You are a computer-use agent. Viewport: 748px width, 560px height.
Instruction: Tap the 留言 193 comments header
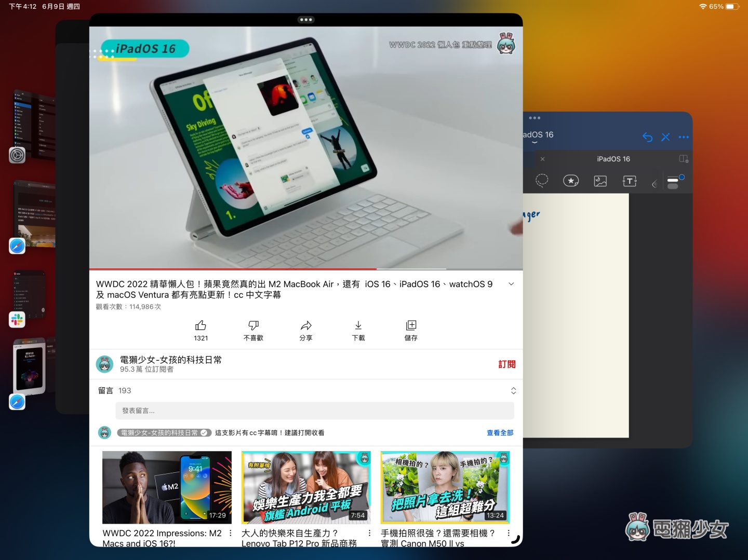[115, 391]
